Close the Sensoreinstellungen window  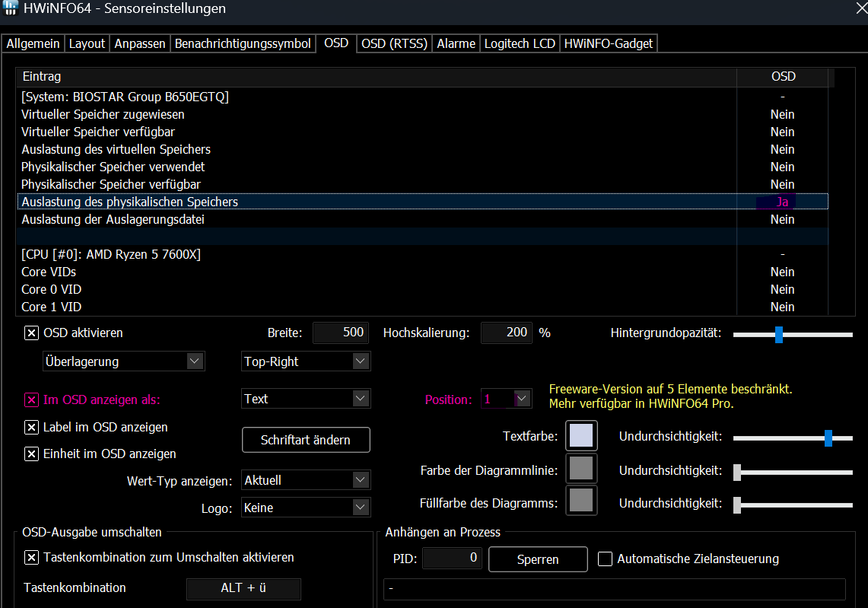[x=861, y=8]
